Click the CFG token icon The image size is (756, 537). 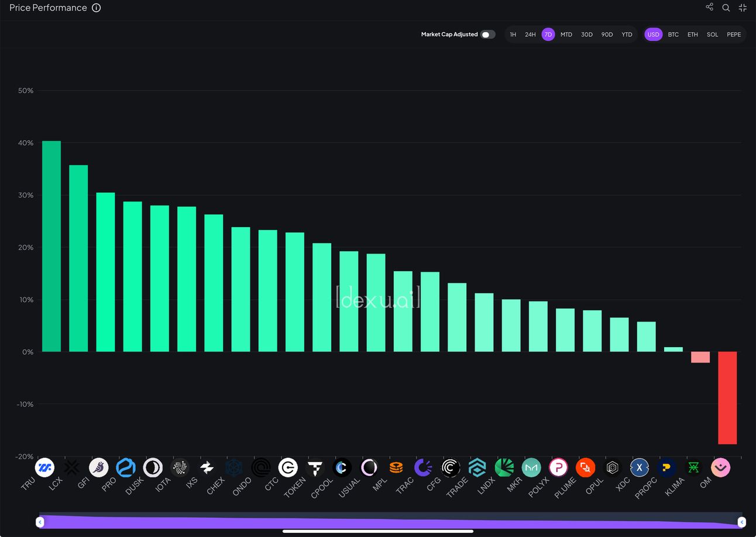click(x=450, y=467)
